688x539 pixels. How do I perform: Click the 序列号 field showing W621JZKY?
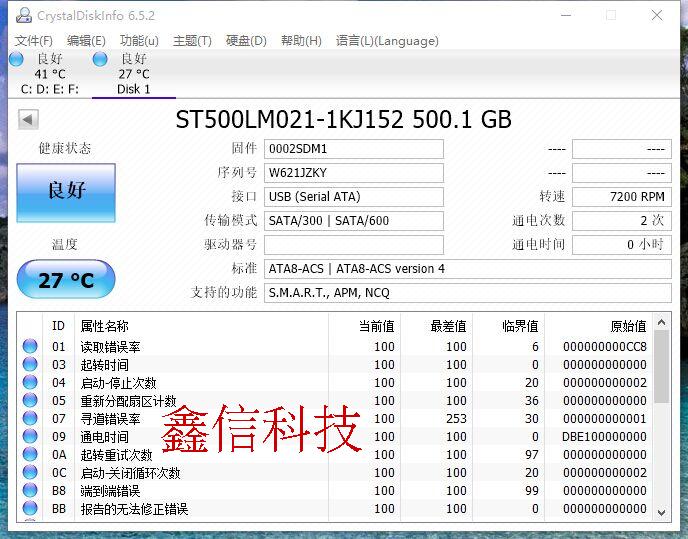pos(353,173)
